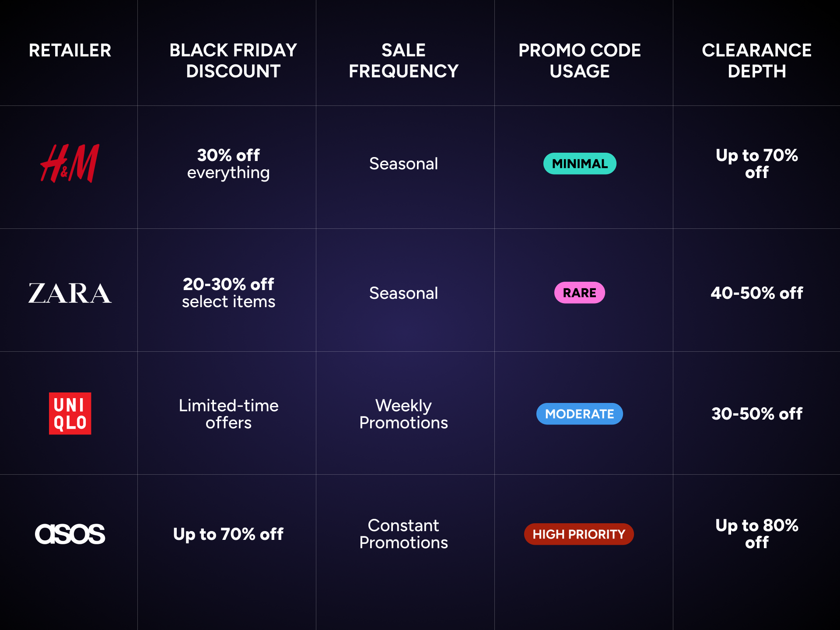The image size is (840, 630).
Task: Click the 'Up to 80% off' cell
Action: tap(757, 534)
